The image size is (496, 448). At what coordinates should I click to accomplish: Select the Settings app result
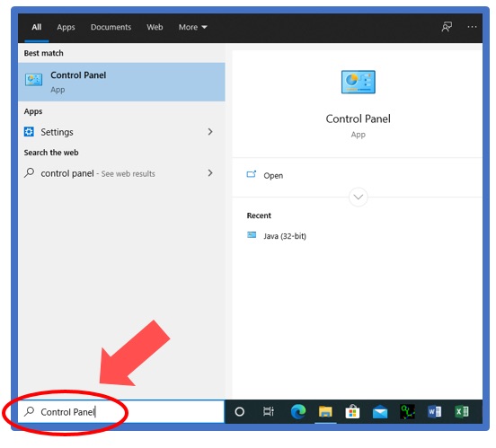tap(121, 132)
